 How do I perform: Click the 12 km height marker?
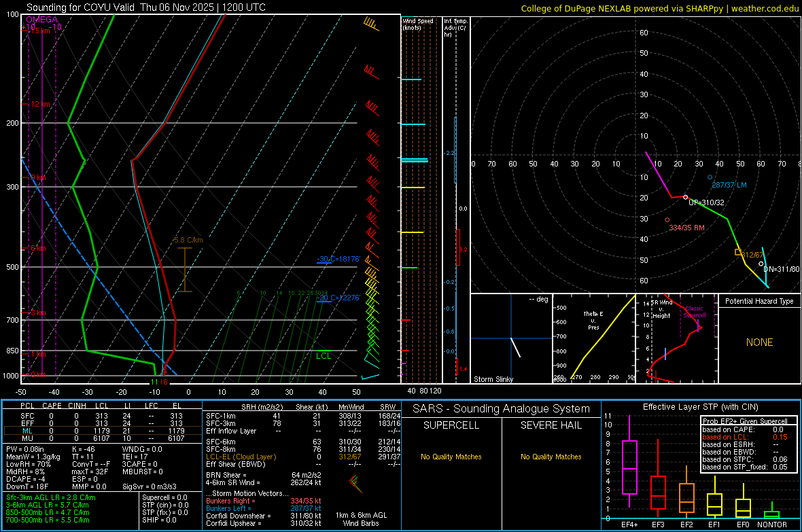coord(40,105)
